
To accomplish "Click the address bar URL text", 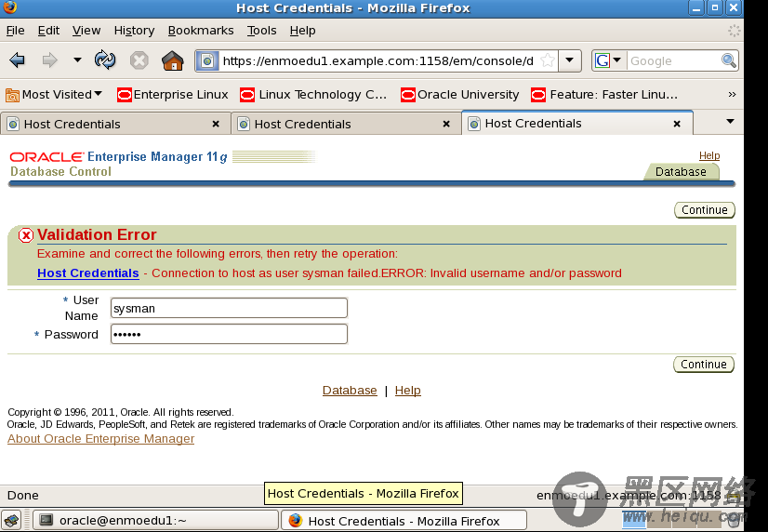I will point(377,61).
